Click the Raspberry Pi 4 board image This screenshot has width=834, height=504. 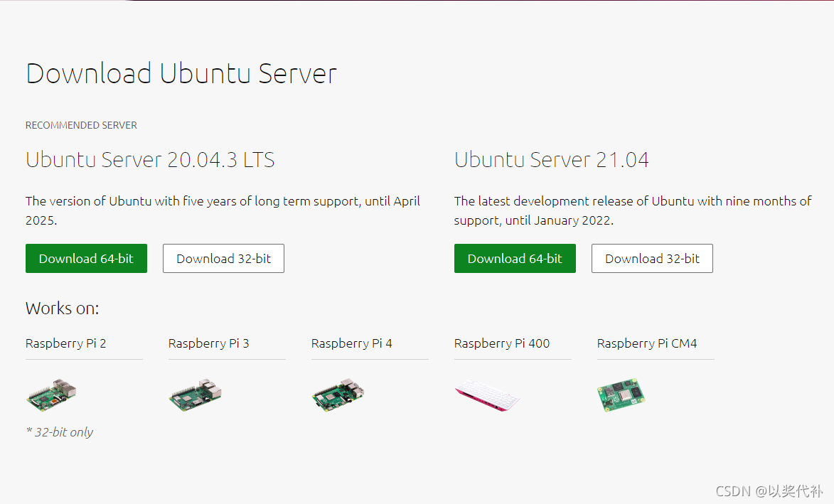(338, 395)
